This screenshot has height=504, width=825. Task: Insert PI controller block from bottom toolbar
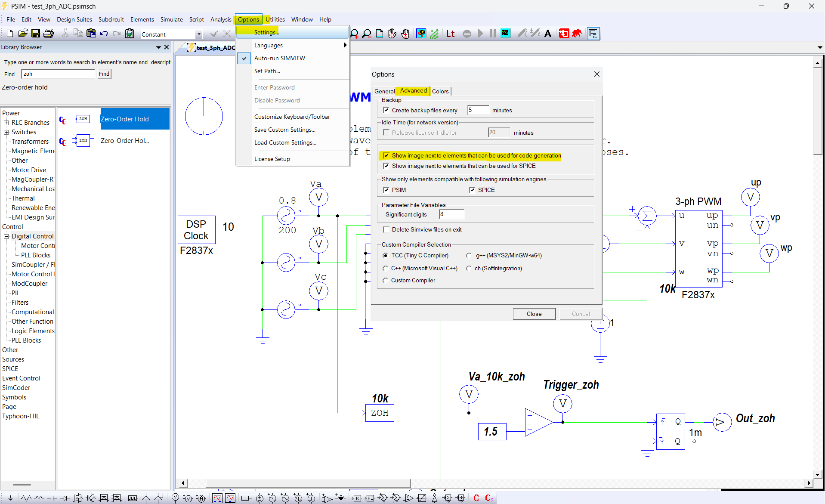point(370,498)
